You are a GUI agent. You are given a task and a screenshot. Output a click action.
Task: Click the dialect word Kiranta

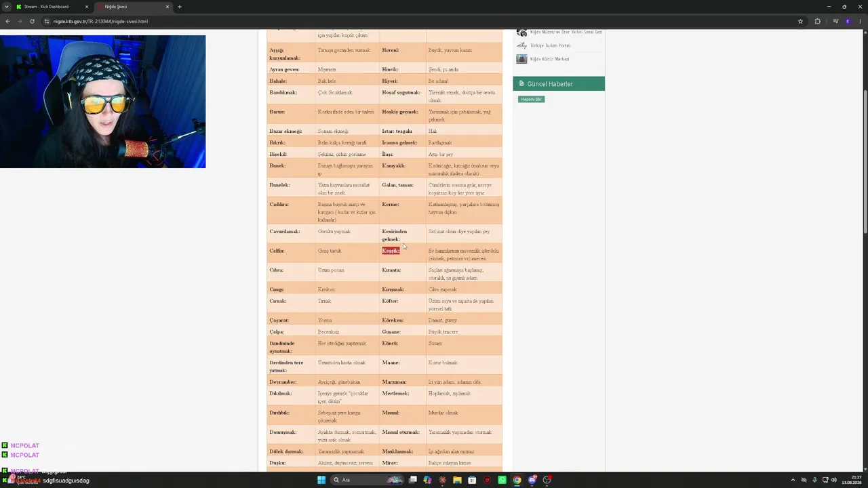(x=391, y=270)
